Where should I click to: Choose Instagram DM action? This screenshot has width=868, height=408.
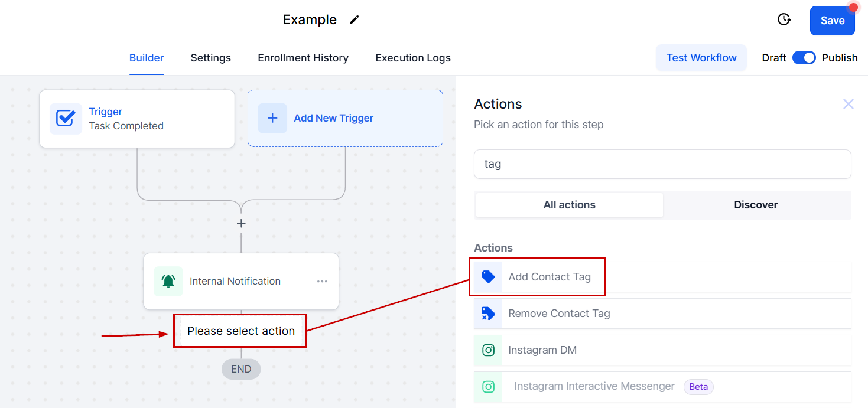click(x=662, y=350)
